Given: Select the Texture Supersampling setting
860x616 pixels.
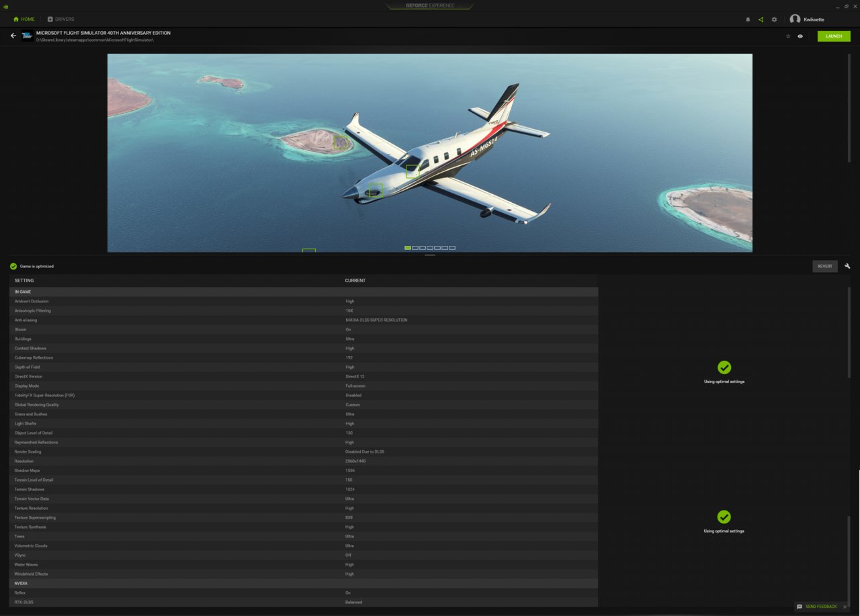Looking at the screenshot, I should [x=304, y=518].
